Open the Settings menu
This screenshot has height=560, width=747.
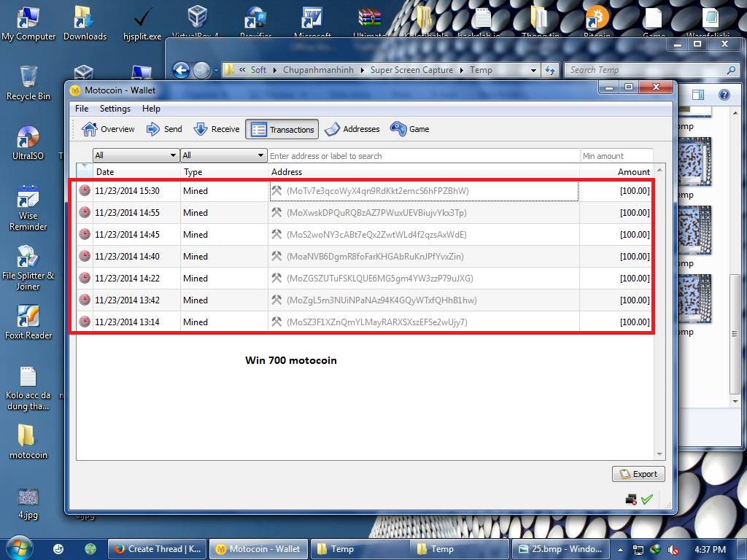115,109
